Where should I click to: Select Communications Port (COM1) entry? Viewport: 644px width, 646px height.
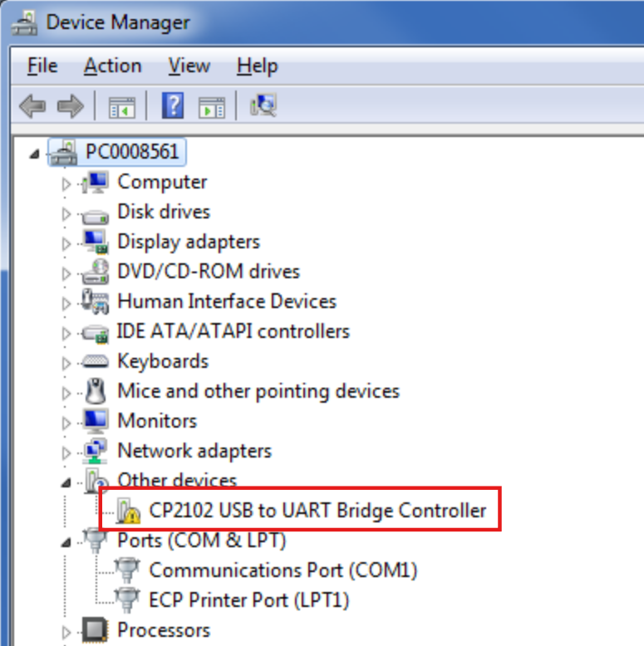click(283, 570)
